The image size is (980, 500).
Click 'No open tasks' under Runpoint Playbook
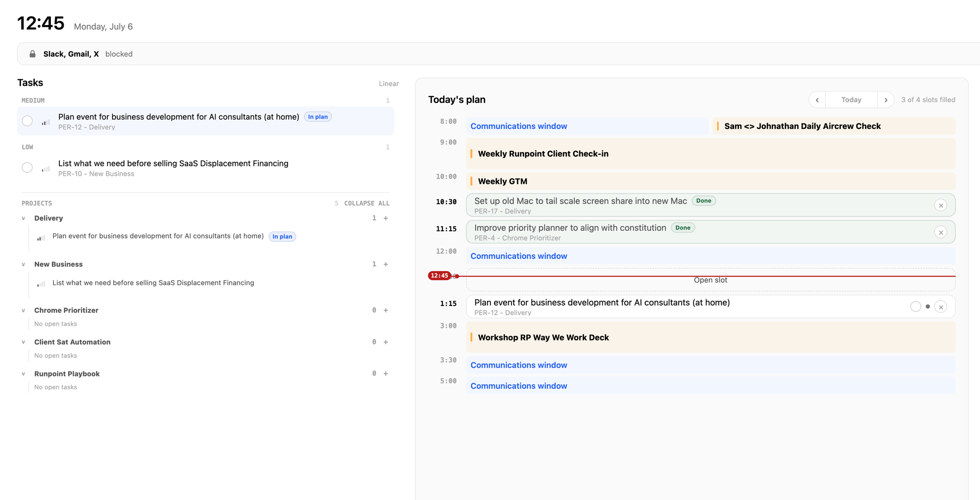[55, 387]
